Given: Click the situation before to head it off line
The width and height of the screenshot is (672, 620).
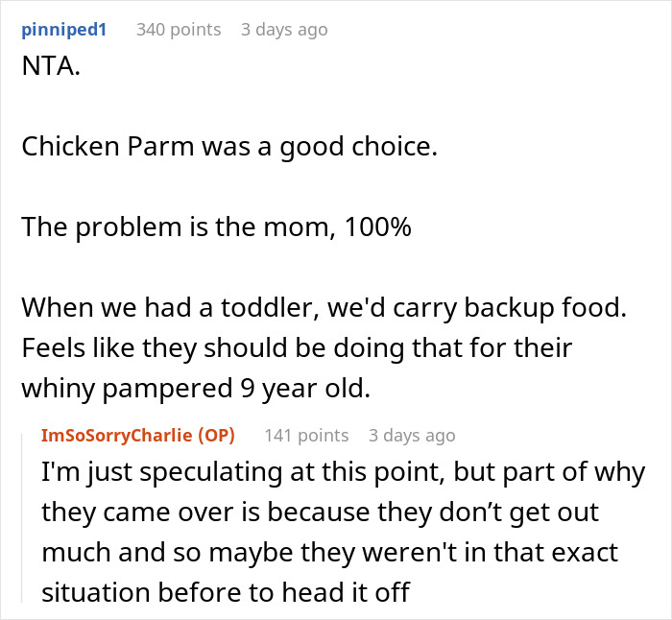Looking at the screenshot, I should pyautogui.click(x=226, y=592).
